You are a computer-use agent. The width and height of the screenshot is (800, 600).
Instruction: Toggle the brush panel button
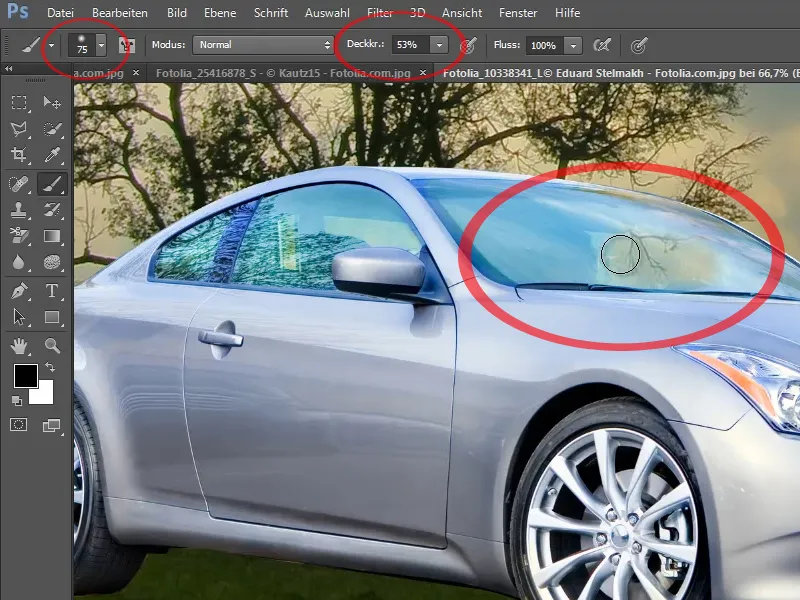click(x=127, y=45)
